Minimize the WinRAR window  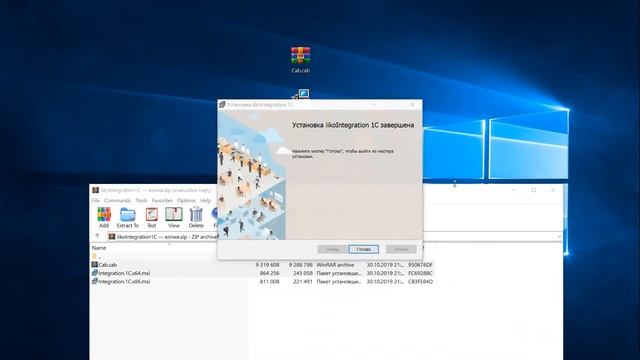[514, 190]
